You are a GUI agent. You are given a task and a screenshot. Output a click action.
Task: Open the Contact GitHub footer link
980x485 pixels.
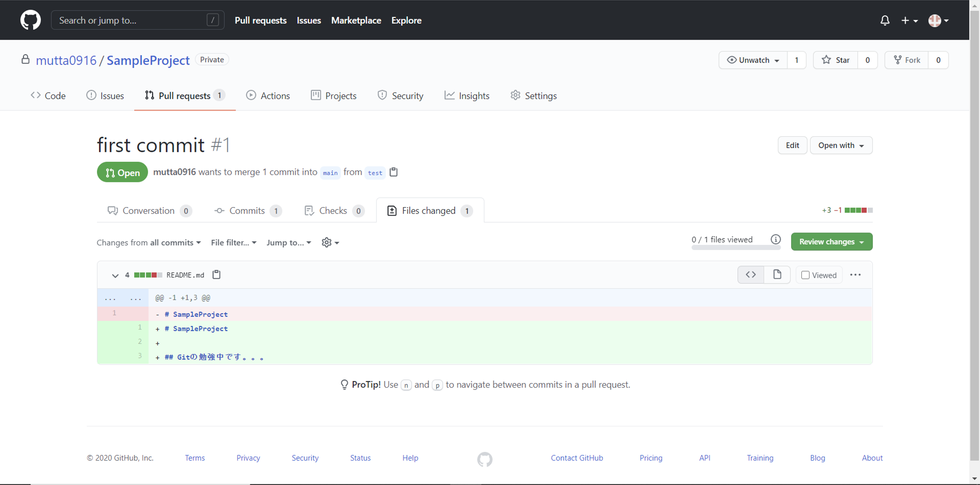pyautogui.click(x=577, y=458)
